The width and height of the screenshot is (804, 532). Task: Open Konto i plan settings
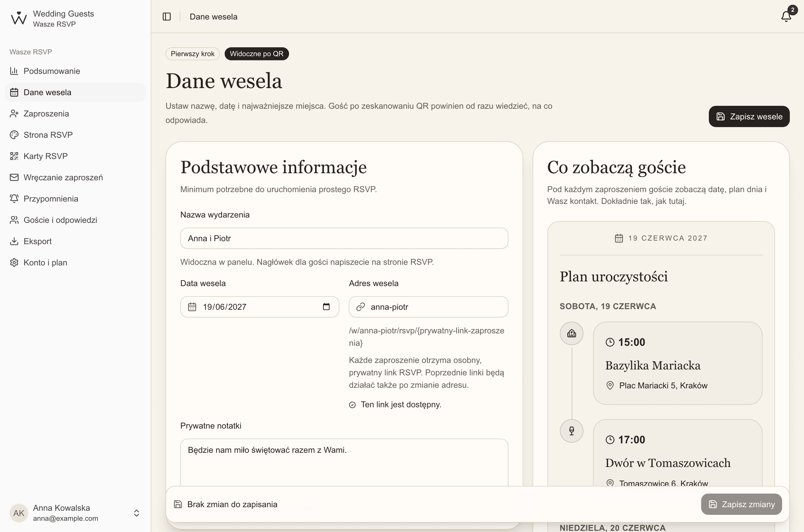[x=75, y=263]
